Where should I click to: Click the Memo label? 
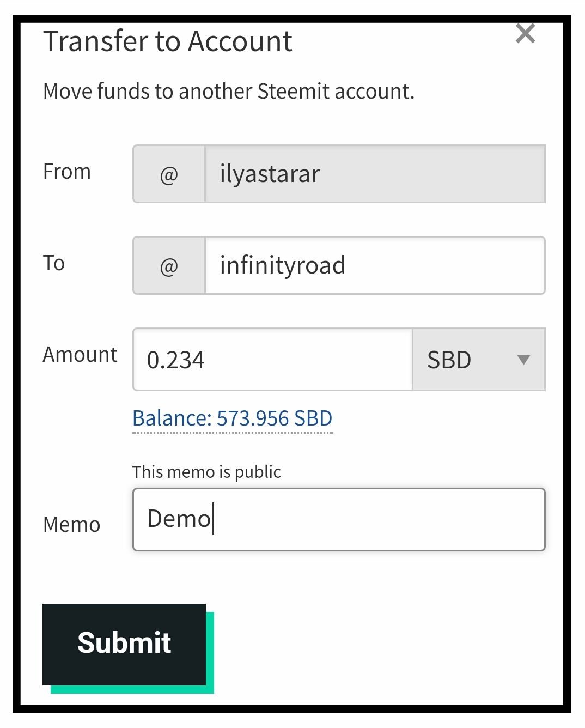[72, 525]
